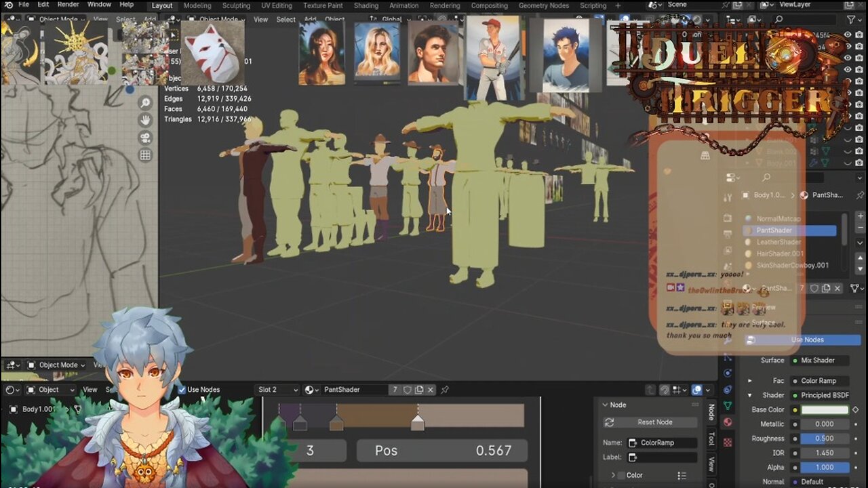Duplicate material in shader editor header
The height and width of the screenshot is (488, 868).
click(x=419, y=390)
